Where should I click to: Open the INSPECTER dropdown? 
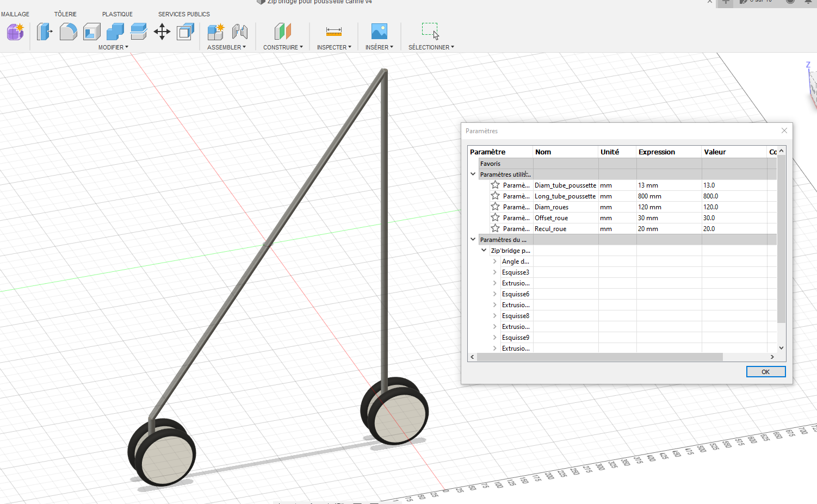coord(334,47)
